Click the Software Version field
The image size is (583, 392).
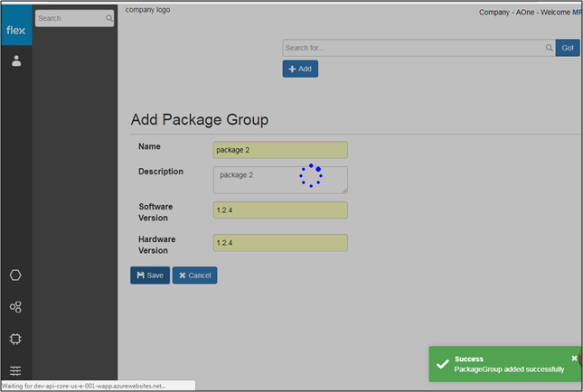280,210
